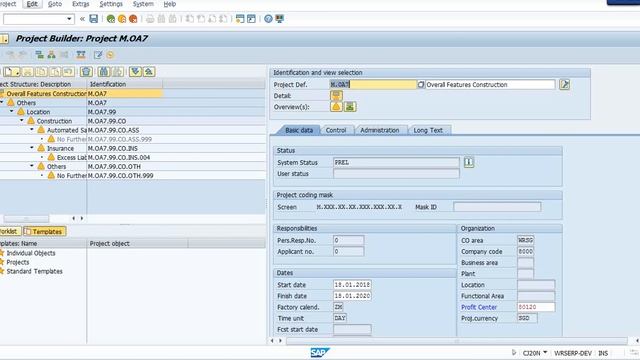Viewport: 640px width, 360px height.
Task: Click the Create new session icon
Action: point(240,19)
